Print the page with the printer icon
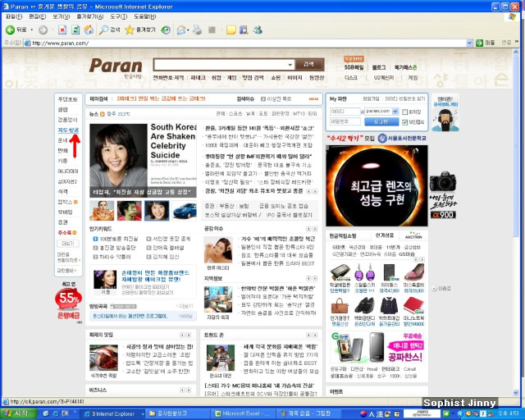The height and width of the screenshot is (420, 525). (197, 30)
